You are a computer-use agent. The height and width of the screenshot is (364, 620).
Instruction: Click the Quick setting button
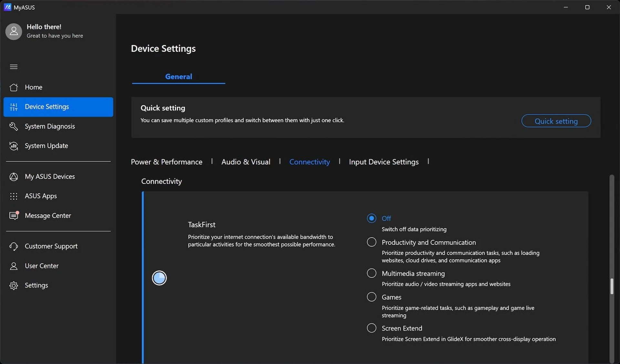pyautogui.click(x=556, y=121)
